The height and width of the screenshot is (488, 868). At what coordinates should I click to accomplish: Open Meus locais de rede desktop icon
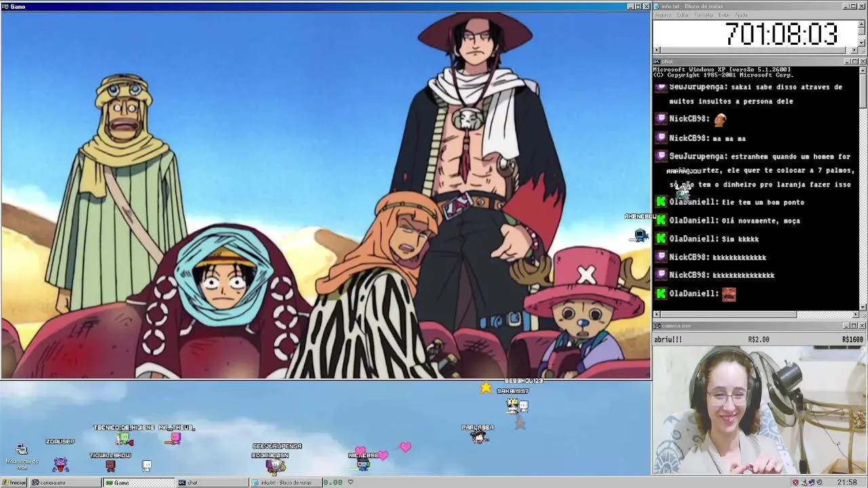click(22, 455)
